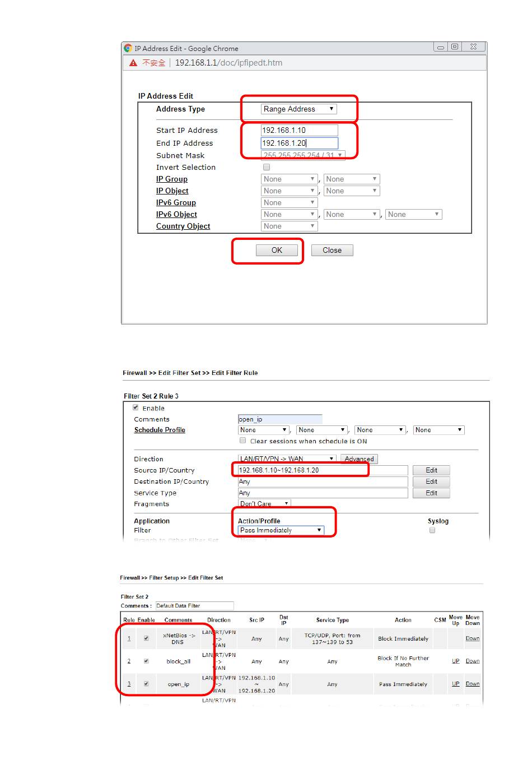
Task: Click Edit button for Source IP/Country
Action: (x=431, y=470)
